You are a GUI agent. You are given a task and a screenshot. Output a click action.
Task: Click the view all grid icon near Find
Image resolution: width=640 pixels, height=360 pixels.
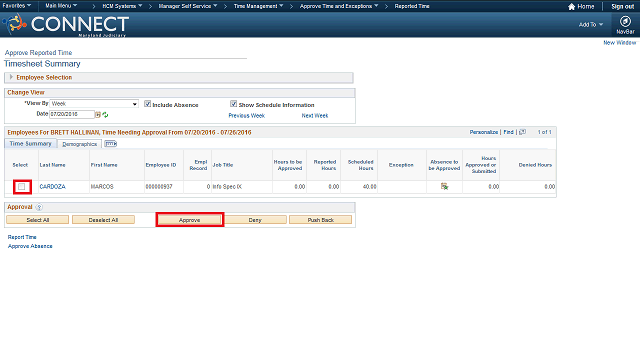tap(522, 132)
